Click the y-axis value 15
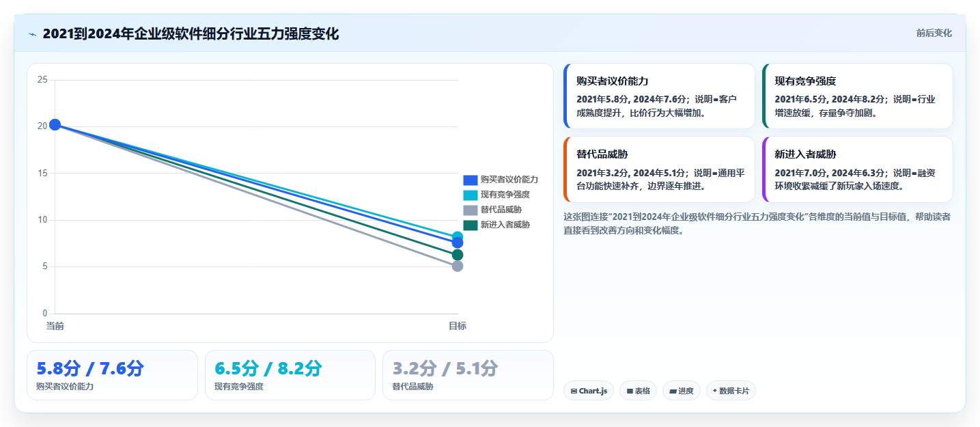The height and width of the screenshot is (427, 980). [42, 173]
